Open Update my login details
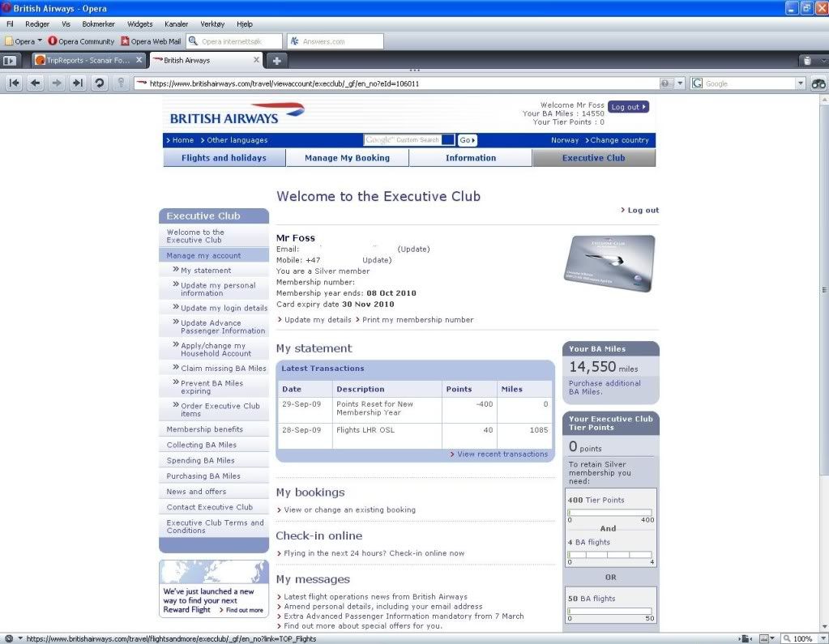Viewport: 829px width, 644px height. pos(224,308)
